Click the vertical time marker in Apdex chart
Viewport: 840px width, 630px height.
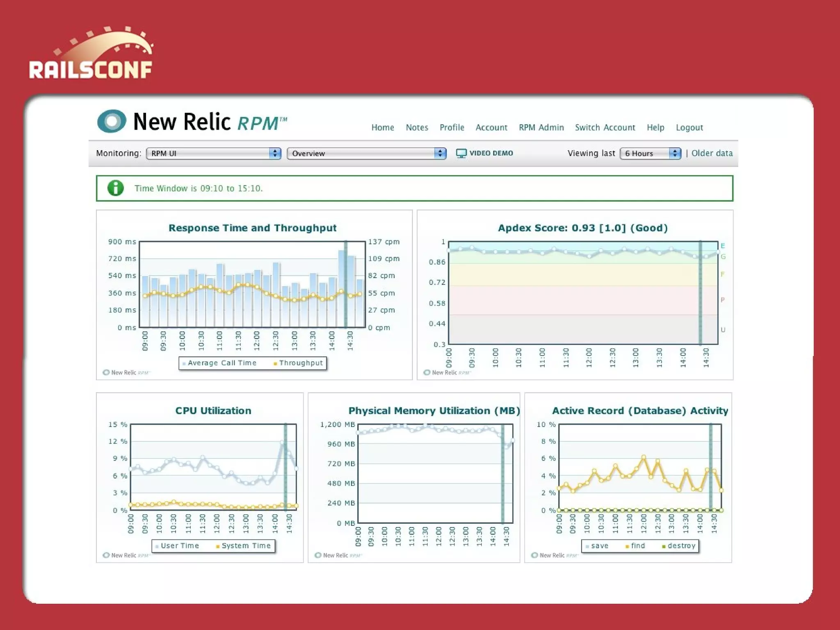701,292
